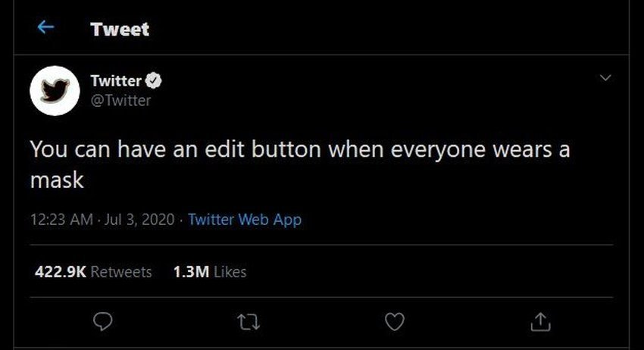Open the Twitter profile avatar
Viewport: 644px width, 350px height.
click(55, 91)
